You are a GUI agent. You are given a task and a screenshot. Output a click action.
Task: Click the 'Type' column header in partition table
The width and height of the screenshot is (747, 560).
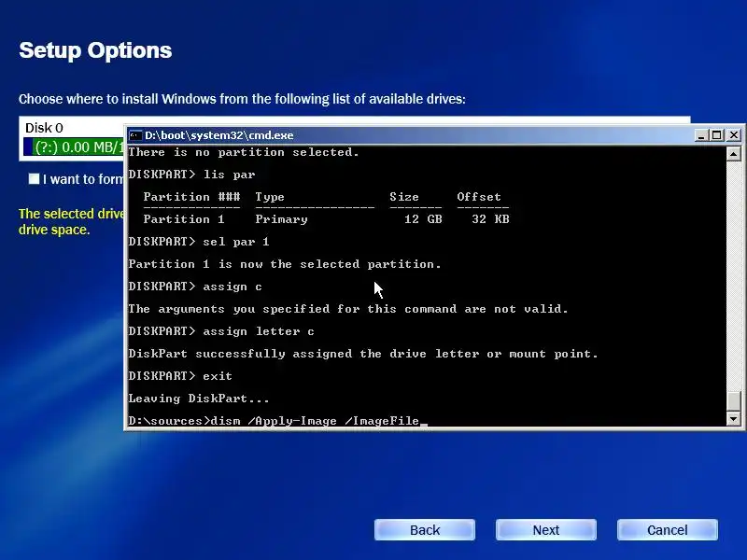[x=270, y=197]
